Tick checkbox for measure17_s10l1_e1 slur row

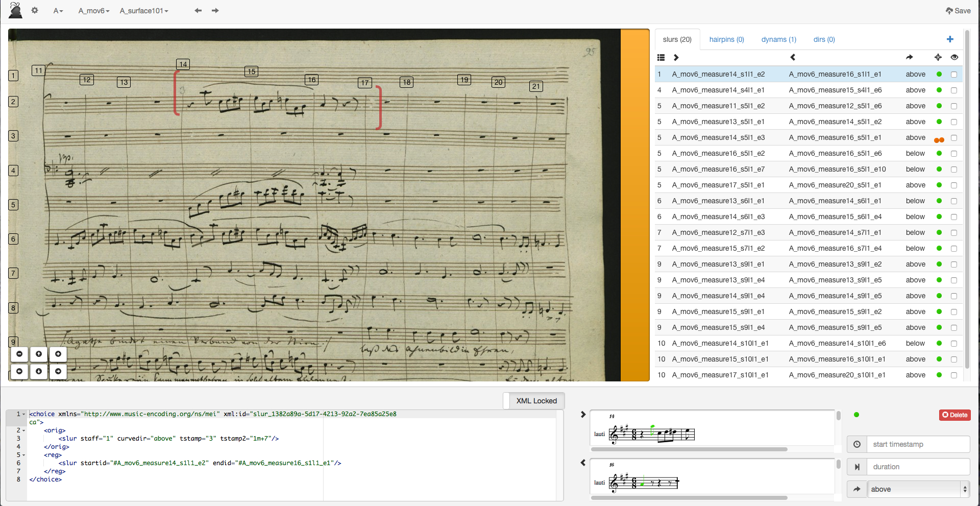953,375
